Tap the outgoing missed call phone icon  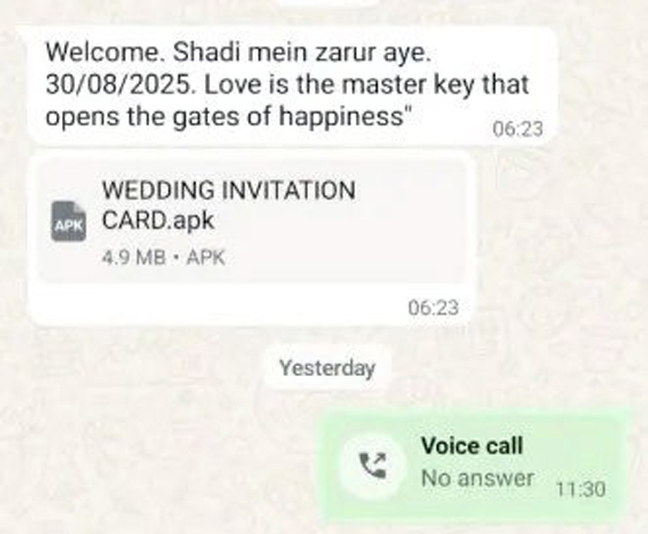(373, 465)
